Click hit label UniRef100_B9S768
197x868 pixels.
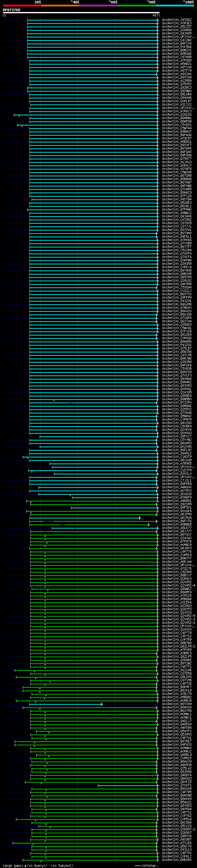point(176,78)
